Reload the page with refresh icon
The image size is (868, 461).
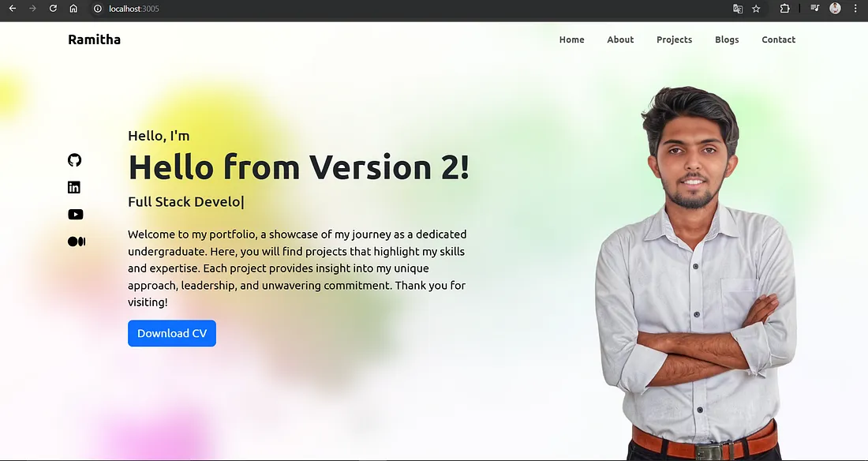click(x=53, y=9)
